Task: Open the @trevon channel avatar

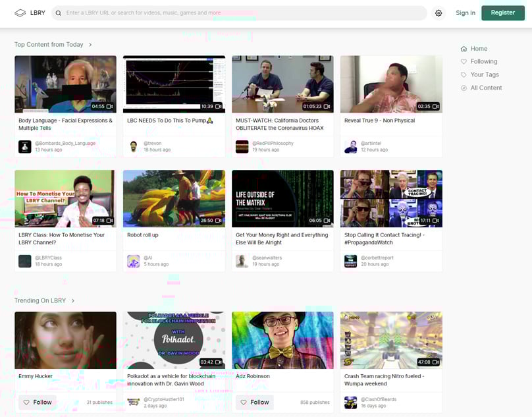Action: 134,147
